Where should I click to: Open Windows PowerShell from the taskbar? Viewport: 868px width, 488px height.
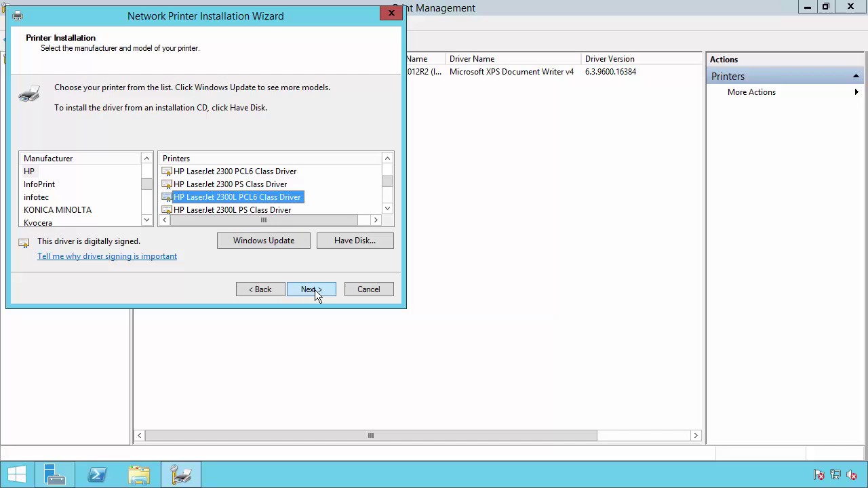(x=97, y=474)
